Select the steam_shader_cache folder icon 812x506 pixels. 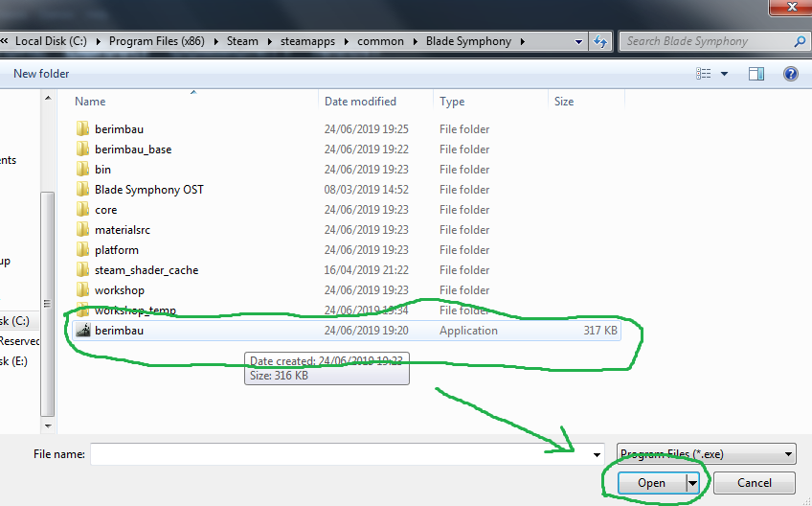[83, 269]
